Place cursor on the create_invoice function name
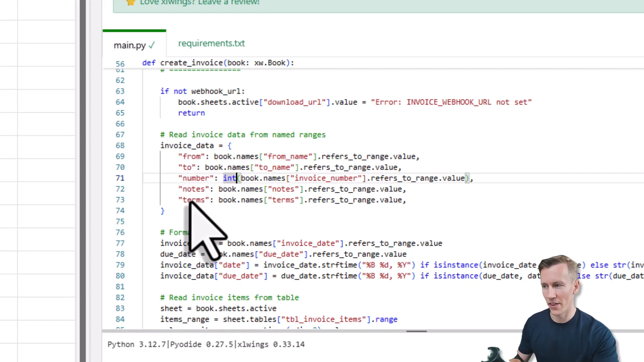Viewport: 644px width, 362px height. [191, 63]
